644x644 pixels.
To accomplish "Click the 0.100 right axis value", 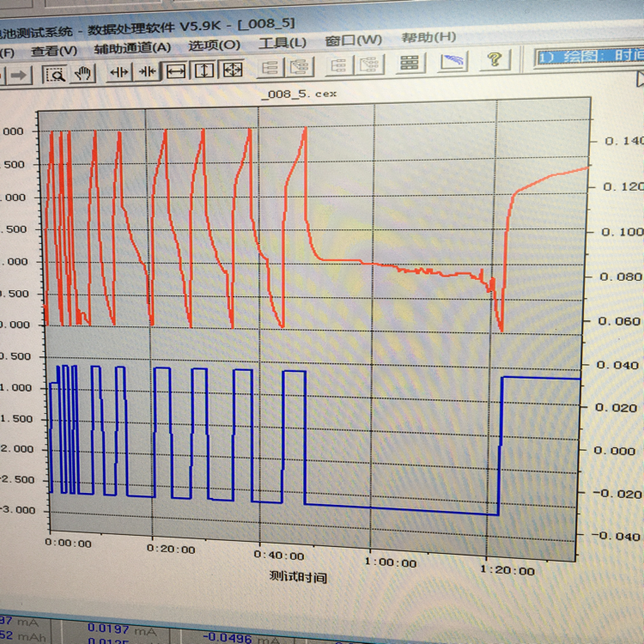I will (x=623, y=232).
